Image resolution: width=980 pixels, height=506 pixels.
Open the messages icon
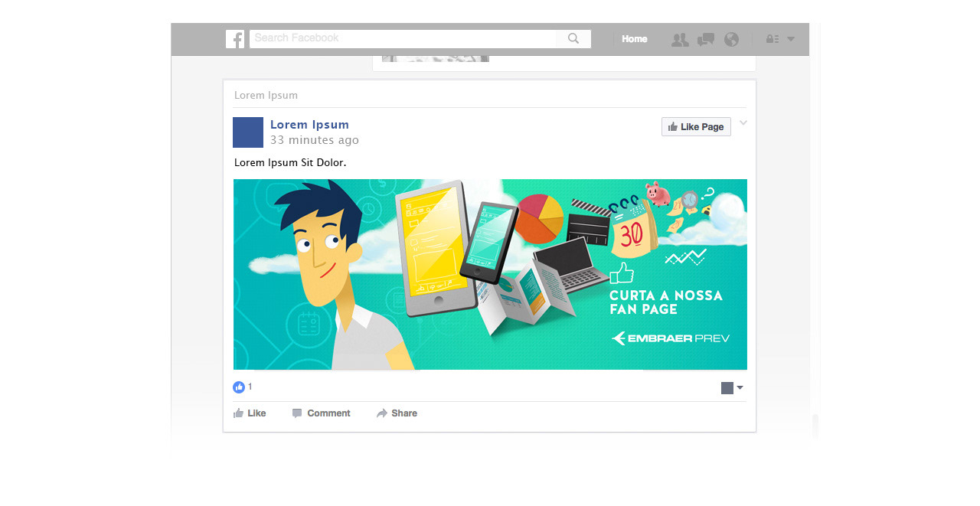tap(706, 40)
